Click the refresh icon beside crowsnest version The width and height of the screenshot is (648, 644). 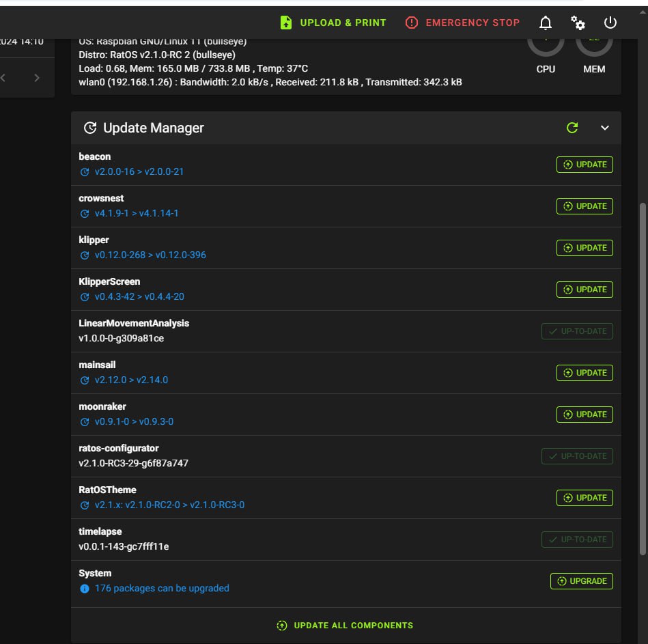(x=85, y=214)
